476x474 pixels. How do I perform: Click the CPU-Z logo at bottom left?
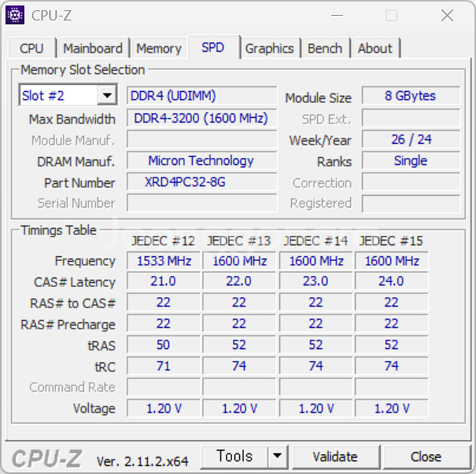click(46, 458)
